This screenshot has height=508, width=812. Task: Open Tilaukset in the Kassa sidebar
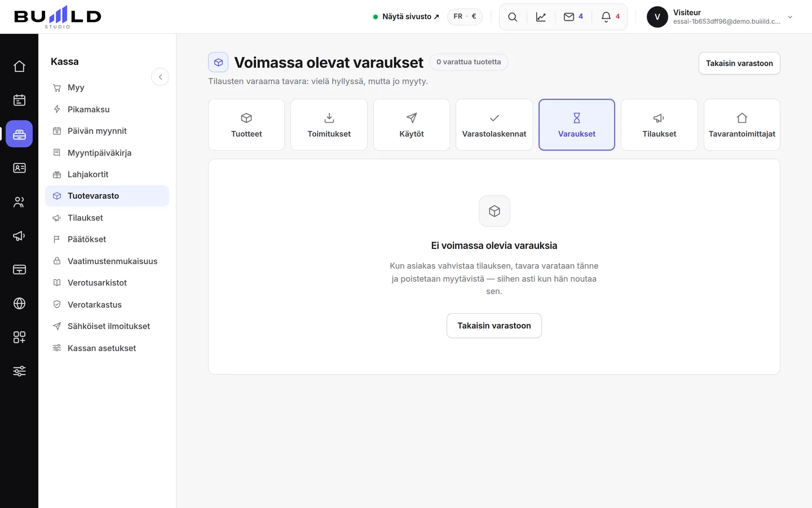pos(107,218)
